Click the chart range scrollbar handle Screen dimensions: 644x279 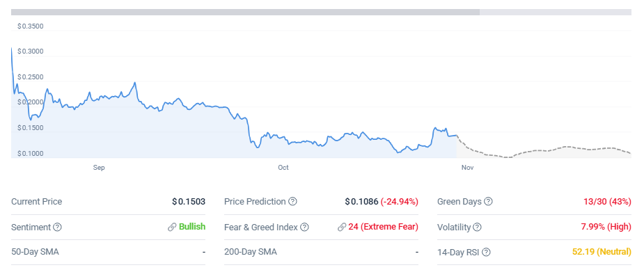(245, 12)
